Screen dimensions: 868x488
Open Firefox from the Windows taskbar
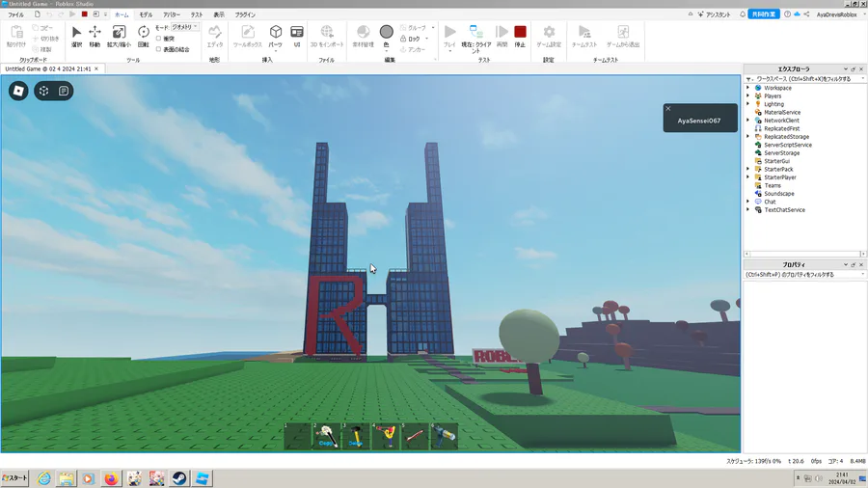coord(111,478)
